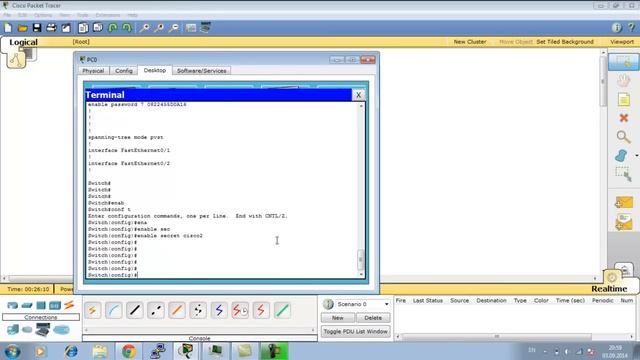Open the Drawing Palette toolbar icon
This screenshot has width=640, height=360.
coord(191,28)
